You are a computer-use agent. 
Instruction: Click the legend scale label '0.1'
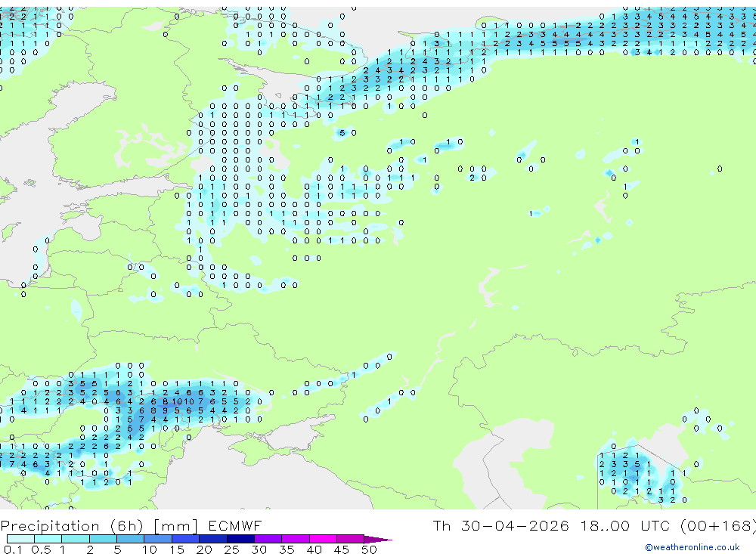tap(12, 549)
